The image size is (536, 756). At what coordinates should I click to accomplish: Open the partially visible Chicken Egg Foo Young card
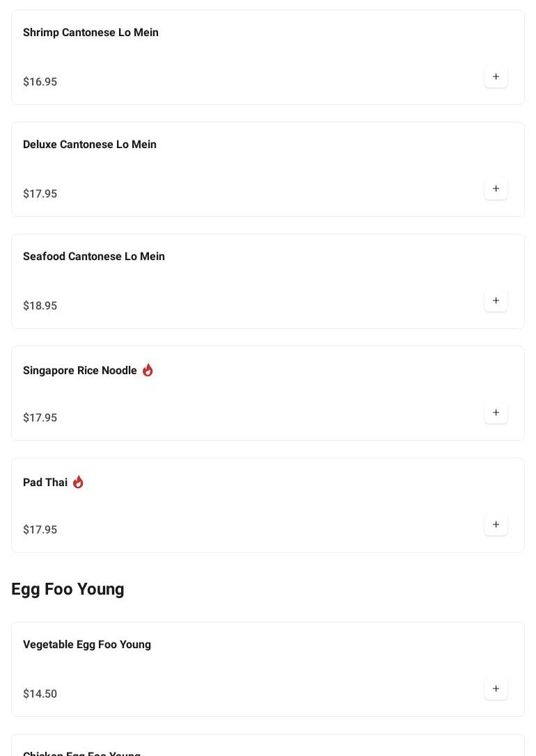click(82, 751)
